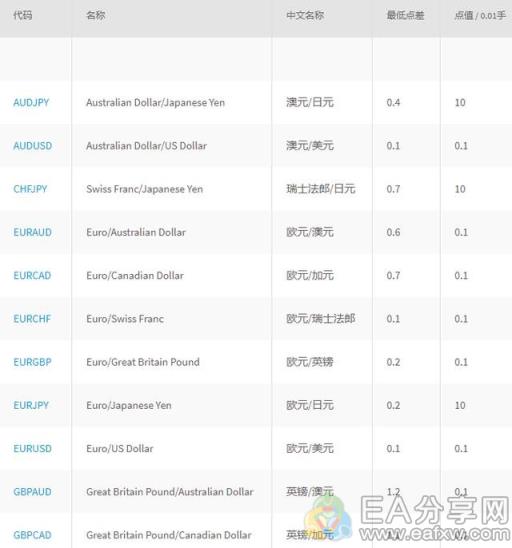The image size is (512, 548).
Task: Click the 0.4 spread value for AUDJPY
Action: (x=393, y=102)
